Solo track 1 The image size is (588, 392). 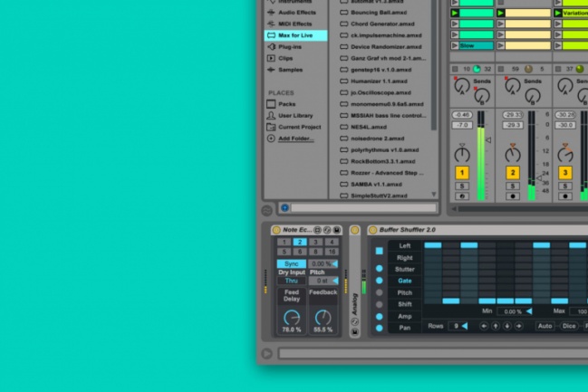pos(462,186)
